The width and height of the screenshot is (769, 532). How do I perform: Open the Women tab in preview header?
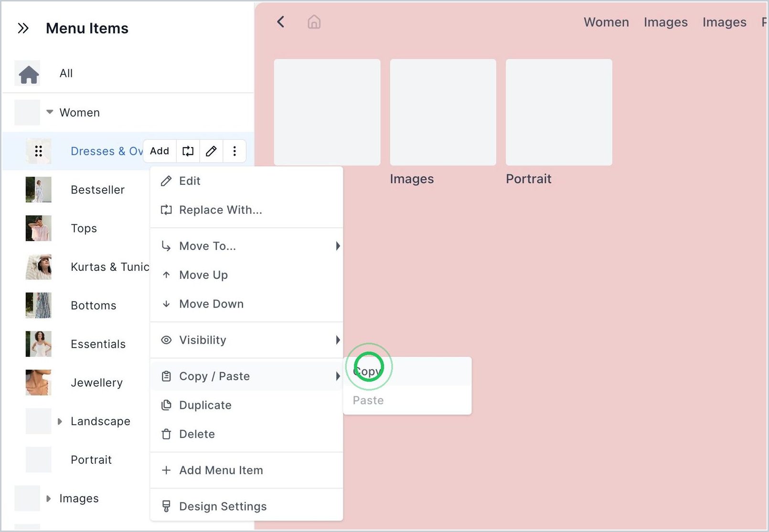pyautogui.click(x=606, y=22)
